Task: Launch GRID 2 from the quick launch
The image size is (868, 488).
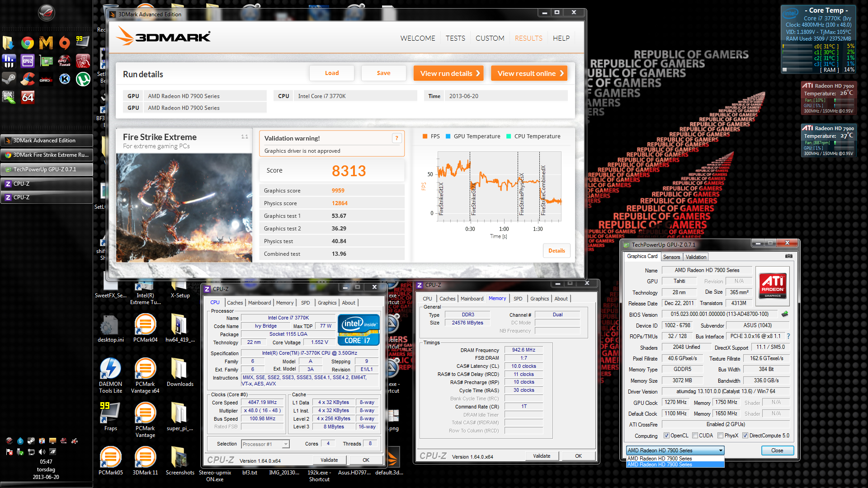Action: pos(46,79)
